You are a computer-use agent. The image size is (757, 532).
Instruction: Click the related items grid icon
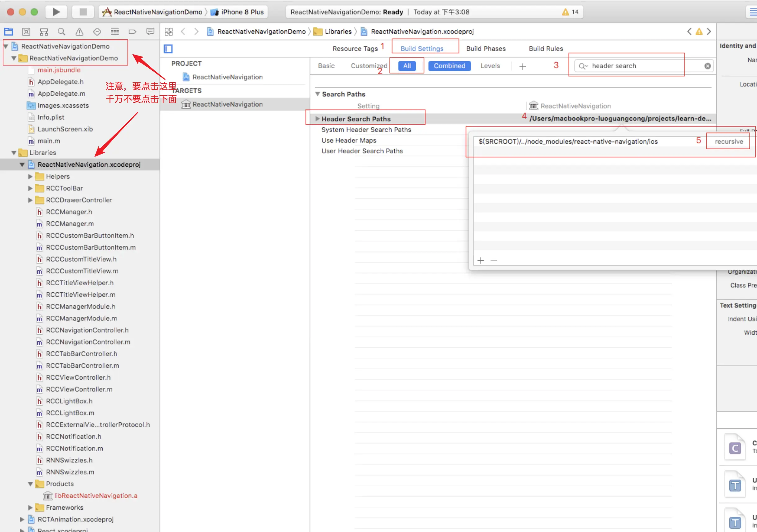tap(168, 32)
